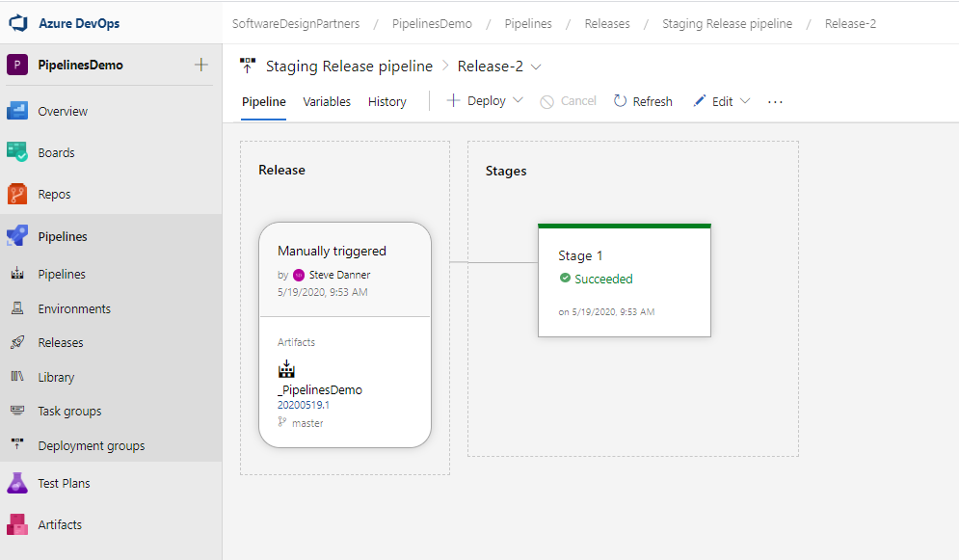Screen dimensions: 959x560
Task: Switch to the Variables tab
Action: [x=327, y=101]
